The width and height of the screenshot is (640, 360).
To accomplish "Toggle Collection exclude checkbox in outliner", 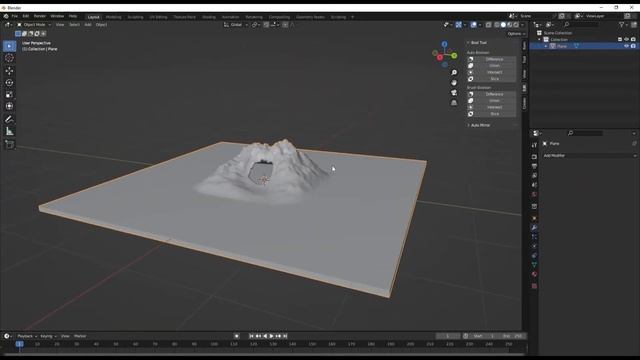I will point(620,40).
